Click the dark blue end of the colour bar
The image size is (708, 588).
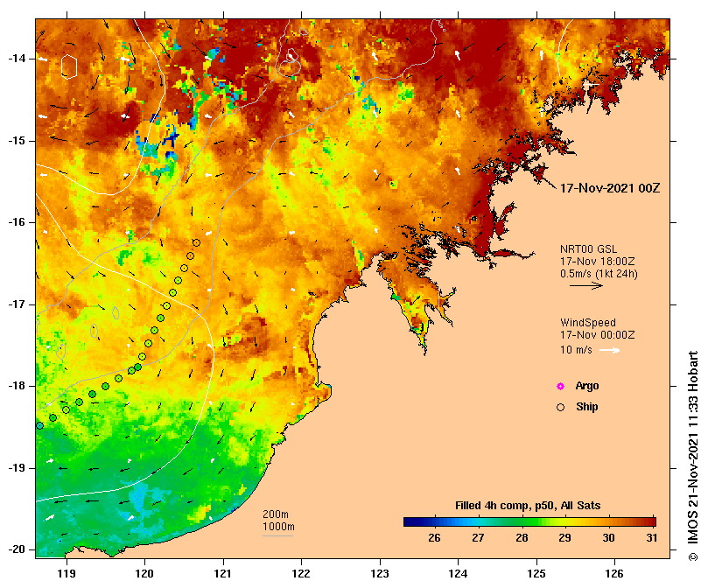(x=409, y=522)
